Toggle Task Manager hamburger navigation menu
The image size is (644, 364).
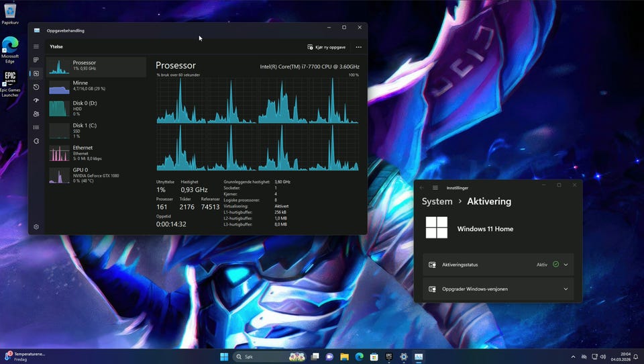36,47
